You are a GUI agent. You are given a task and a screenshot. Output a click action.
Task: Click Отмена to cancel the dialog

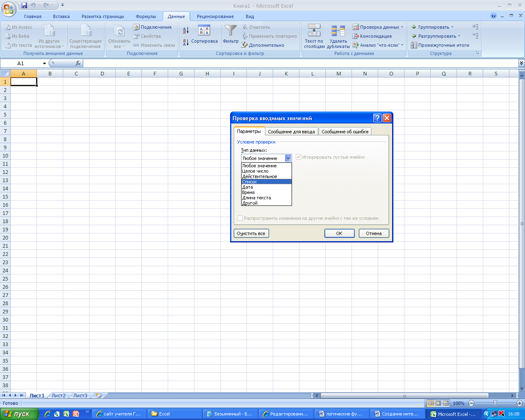[x=374, y=233]
